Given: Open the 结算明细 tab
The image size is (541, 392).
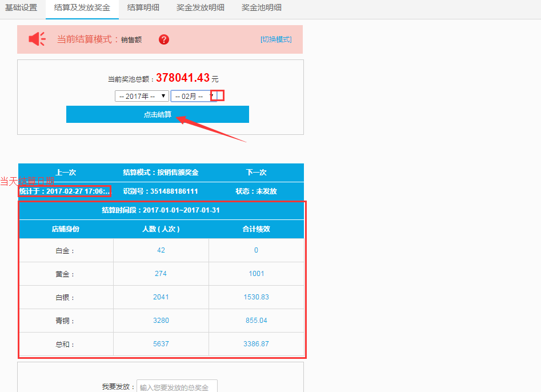Looking at the screenshot, I should click(x=143, y=7).
